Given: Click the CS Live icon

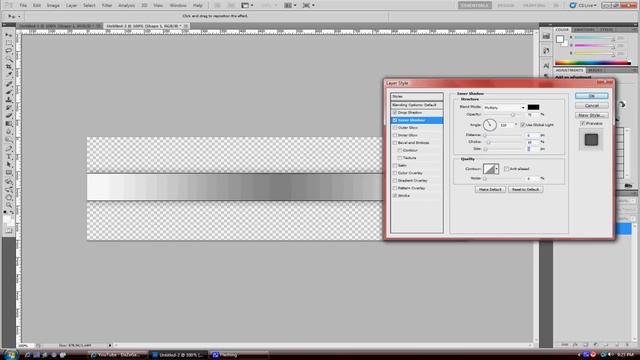Looking at the screenshot, I should pos(573,5).
